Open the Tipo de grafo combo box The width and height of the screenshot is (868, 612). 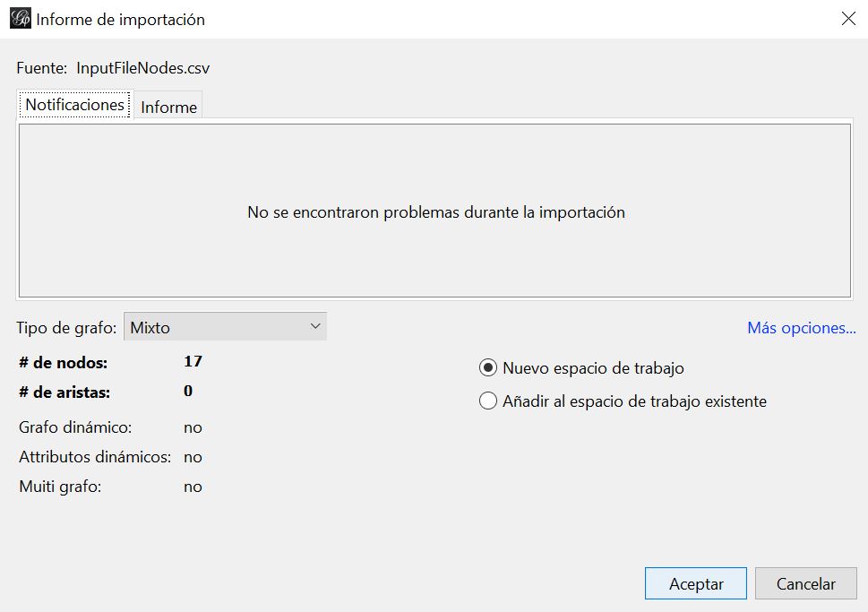pyautogui.click(x=224, y=327)
